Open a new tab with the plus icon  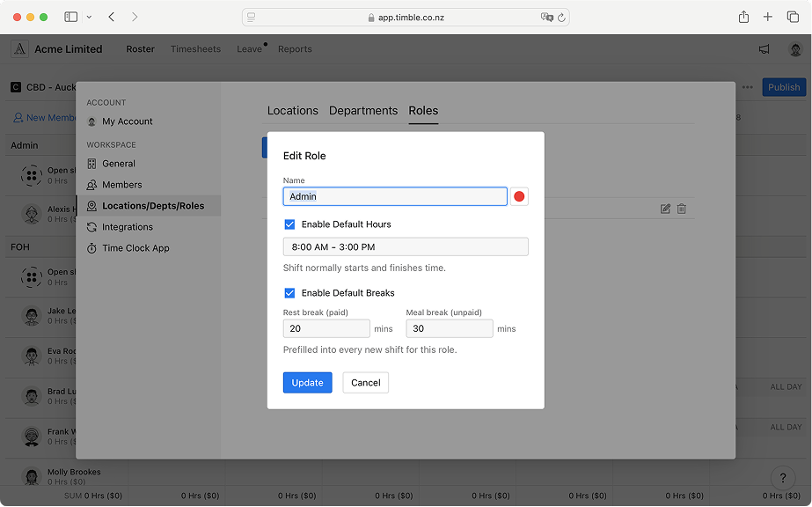pyautogui.click(x=768, y=17)
